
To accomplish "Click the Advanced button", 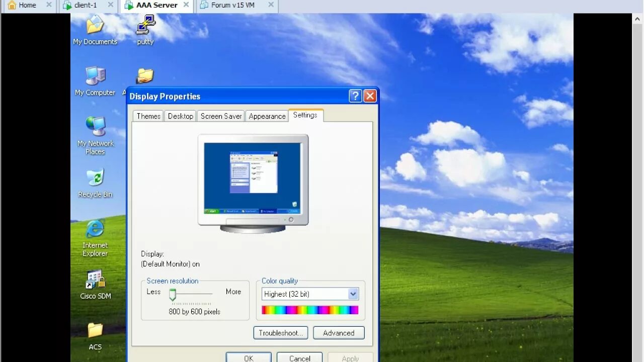I will pos(339,333).
